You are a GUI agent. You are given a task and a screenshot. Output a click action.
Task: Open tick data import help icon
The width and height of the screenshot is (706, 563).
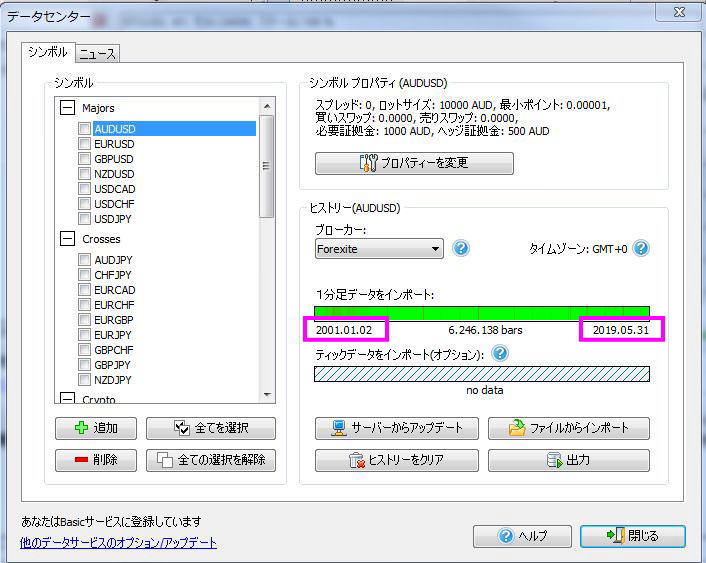tap(500, 354)
